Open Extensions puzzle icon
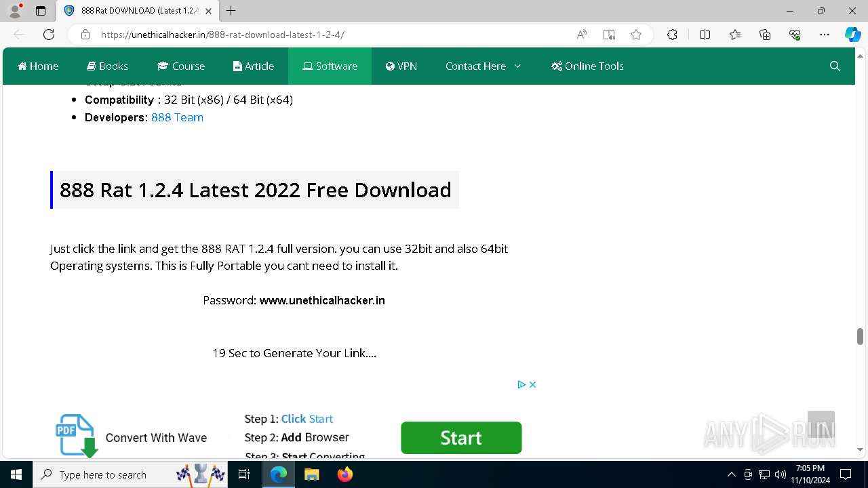 672,35
